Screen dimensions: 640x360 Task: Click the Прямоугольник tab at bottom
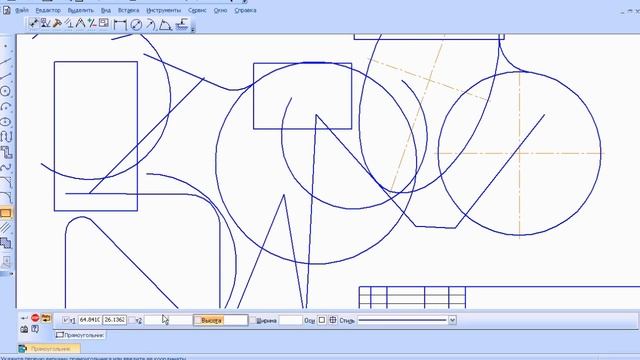click(80, 335)
